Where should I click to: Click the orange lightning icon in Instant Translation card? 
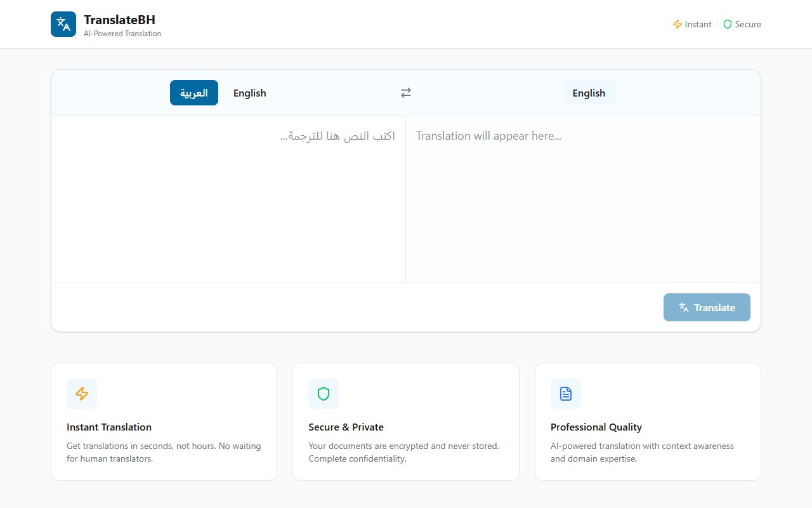coord(82,394)
